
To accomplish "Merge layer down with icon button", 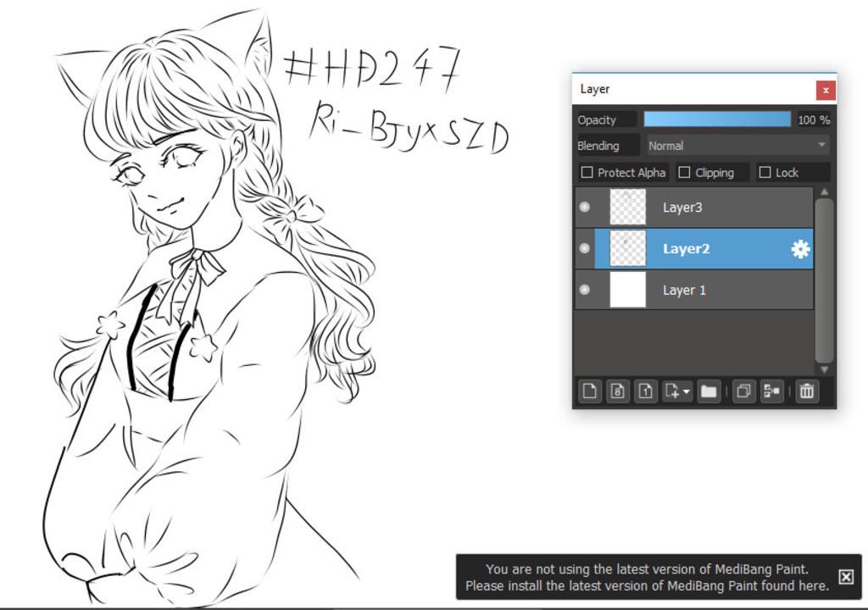I will pos(771,391).
